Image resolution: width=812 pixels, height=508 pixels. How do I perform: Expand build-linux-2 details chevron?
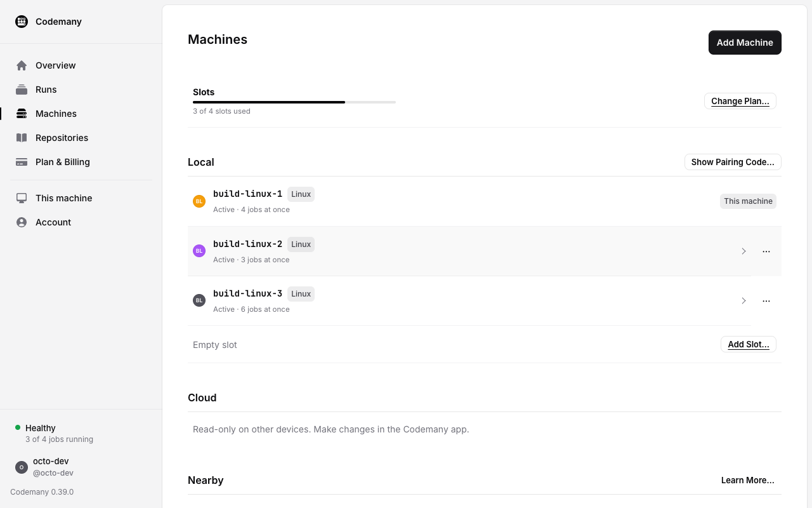click(x=743, y=251)
